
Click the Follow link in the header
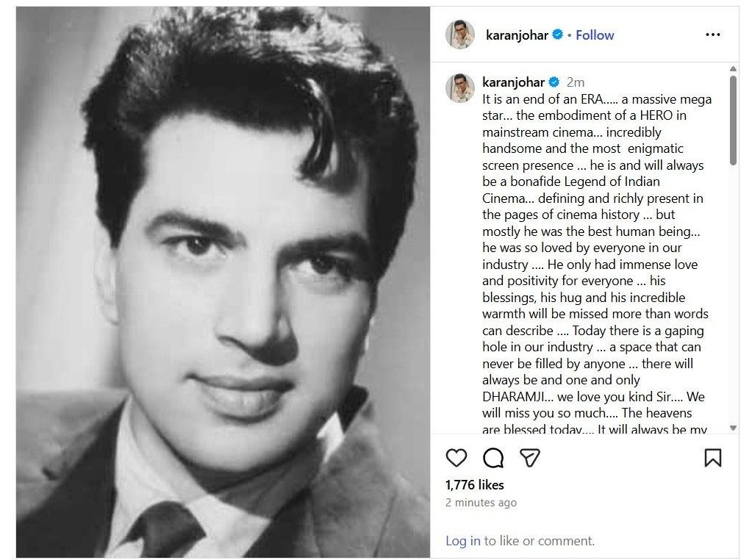click(x=594, y=34)
